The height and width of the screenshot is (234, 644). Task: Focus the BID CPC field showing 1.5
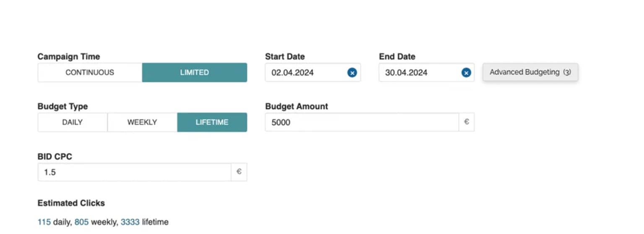click(135, 172)
